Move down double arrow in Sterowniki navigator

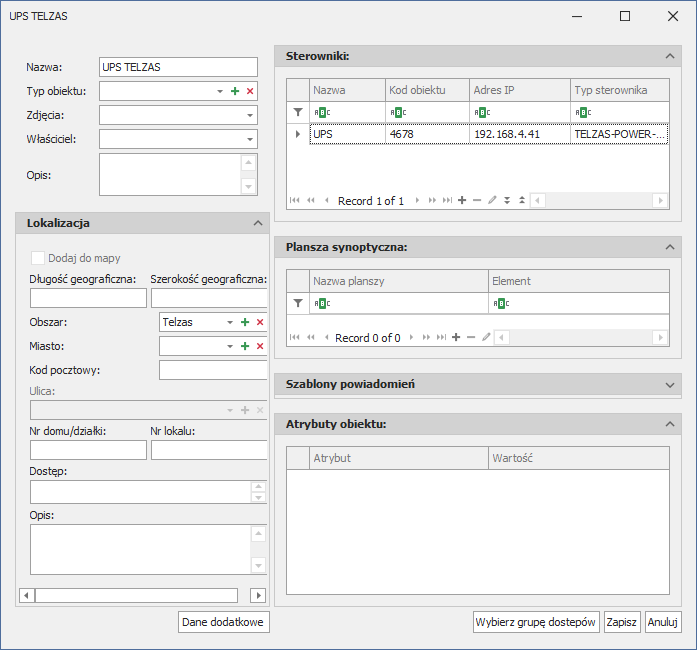(507, 201)
